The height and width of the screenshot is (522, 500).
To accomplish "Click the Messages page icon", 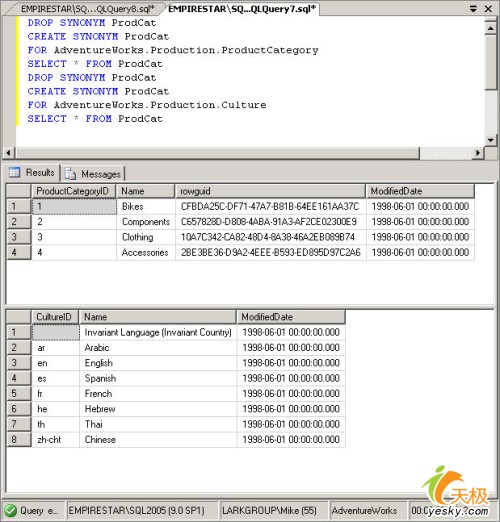I will 70,174.
